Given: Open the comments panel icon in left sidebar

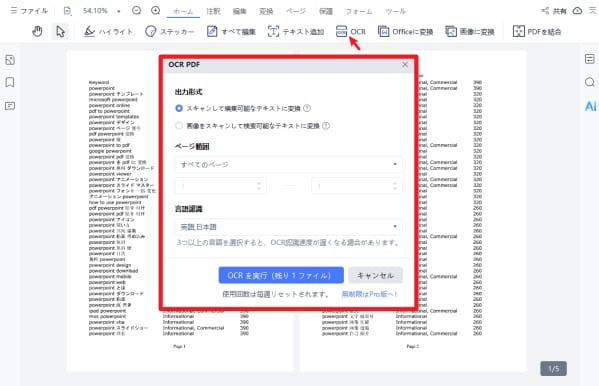Looking at the screenshot, I should [x=10, y=106].
